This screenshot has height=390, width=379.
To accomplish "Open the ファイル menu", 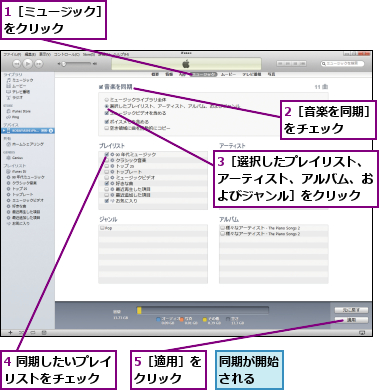I will 12,54.
